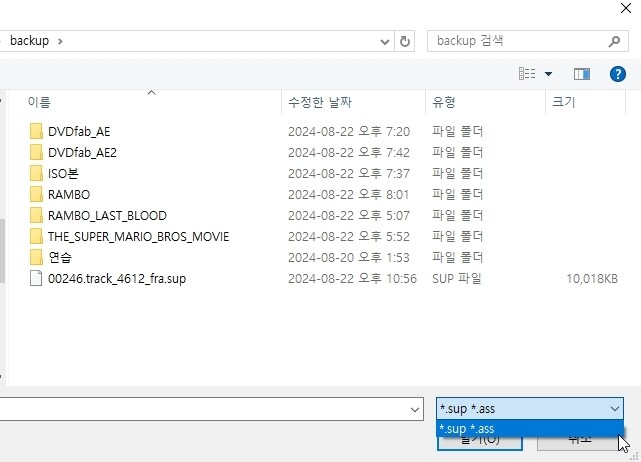Image resolution: width=641 pixels, height=462 pixels.
Task: Click the 연습 folder icon
Action: click(36, 258)
